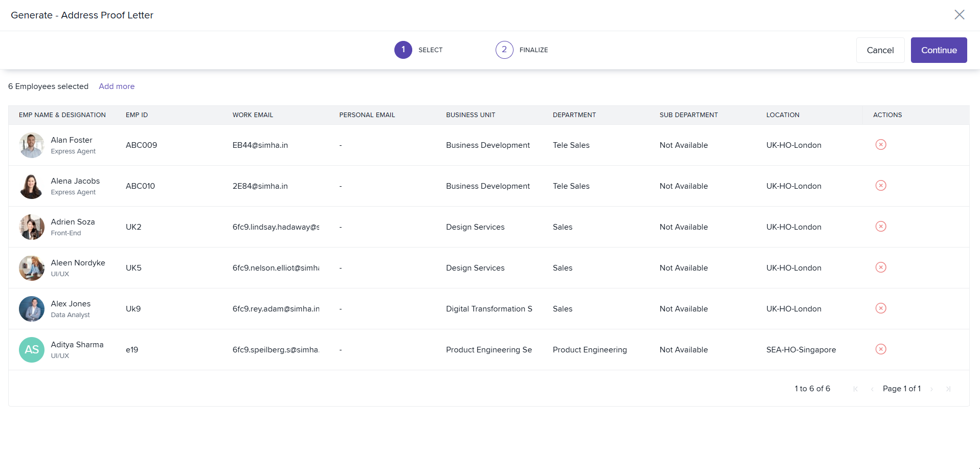Select step 1 SELECT in wizard

click(418, 50)
